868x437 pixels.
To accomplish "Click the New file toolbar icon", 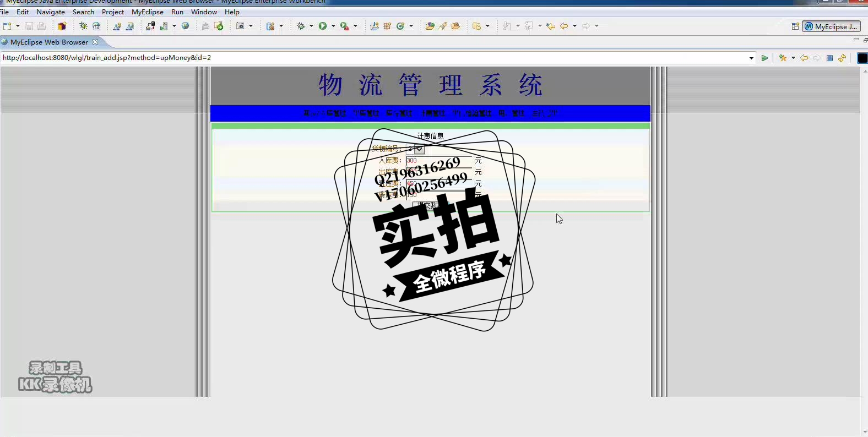I will pos(7,26).
